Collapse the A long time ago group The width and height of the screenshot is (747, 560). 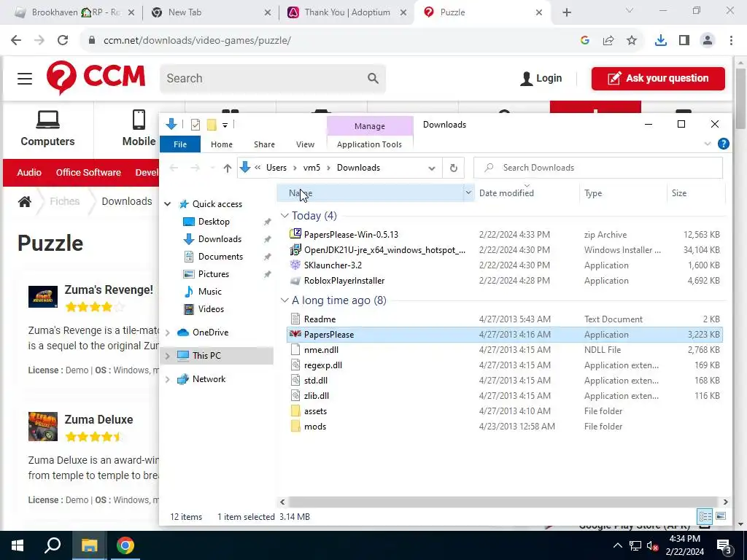(285, 300)
